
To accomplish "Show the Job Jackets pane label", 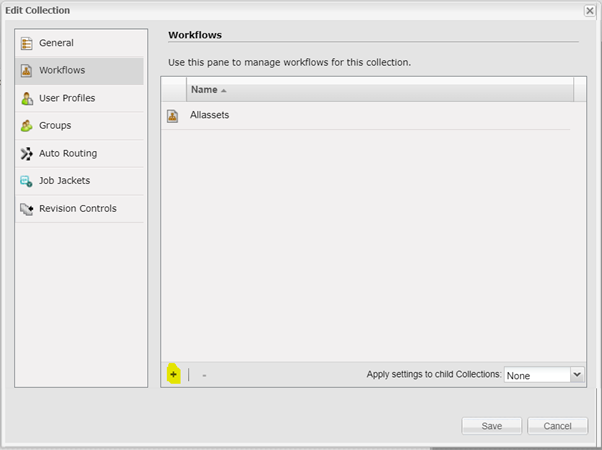I will pyautogui.click(x=64, y=180).
